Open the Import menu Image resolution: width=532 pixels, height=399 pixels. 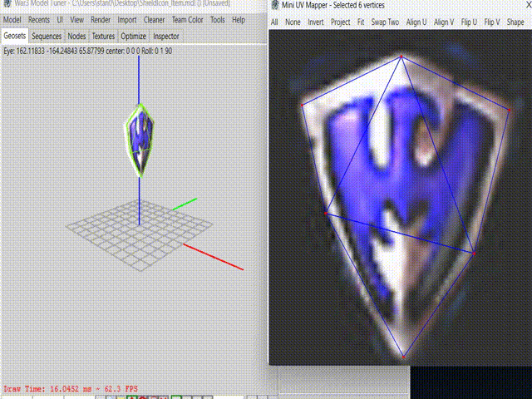point(127,20)
